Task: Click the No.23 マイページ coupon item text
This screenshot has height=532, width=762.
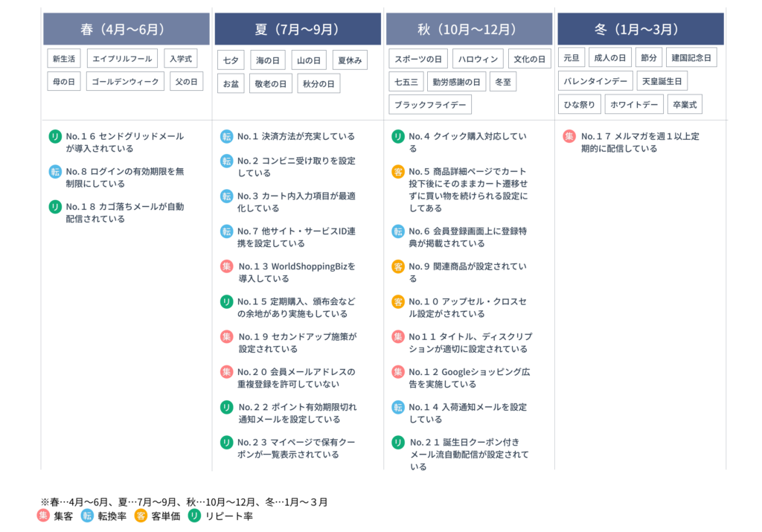Action: (x=296, y=448)
